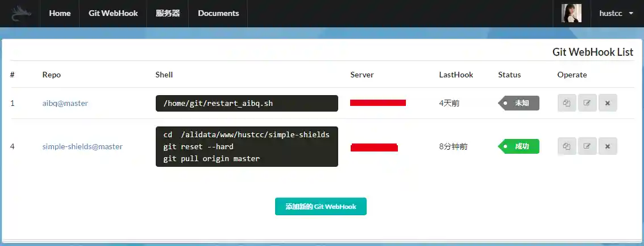Open the Documents menu item
This screenshot has height=246, width=644.
218,13
